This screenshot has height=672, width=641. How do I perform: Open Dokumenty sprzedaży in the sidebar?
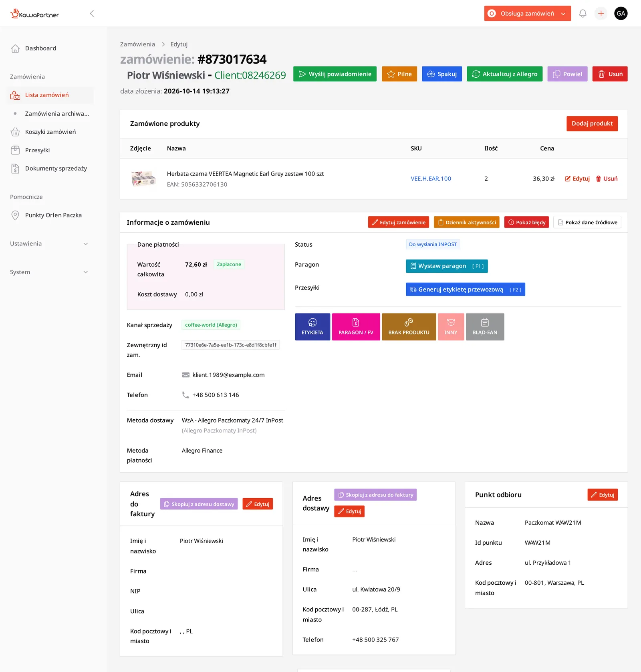(x=50, y=169)
